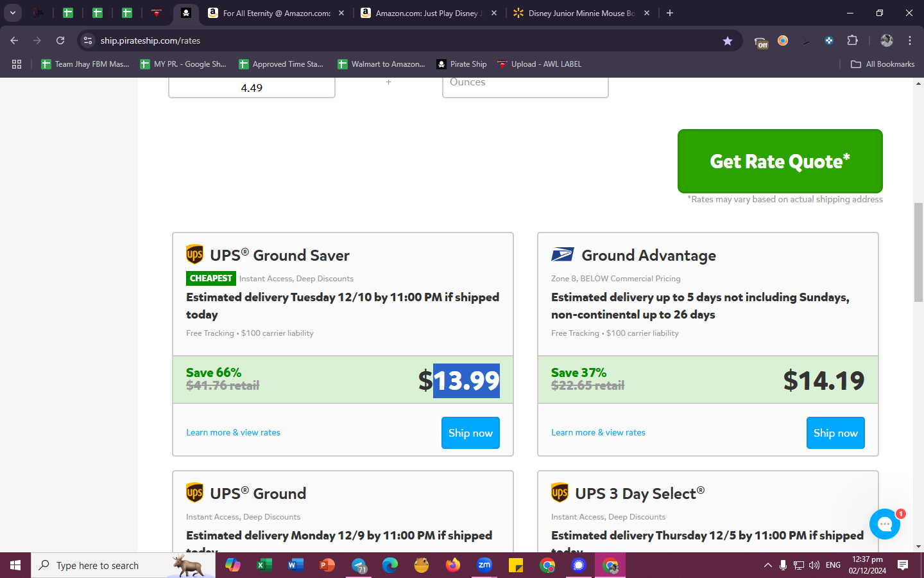This screenshot has height=578, width=924.
Task: Switch to the For All Eternity Amazon tab
Action: click(x=276, y=13)
